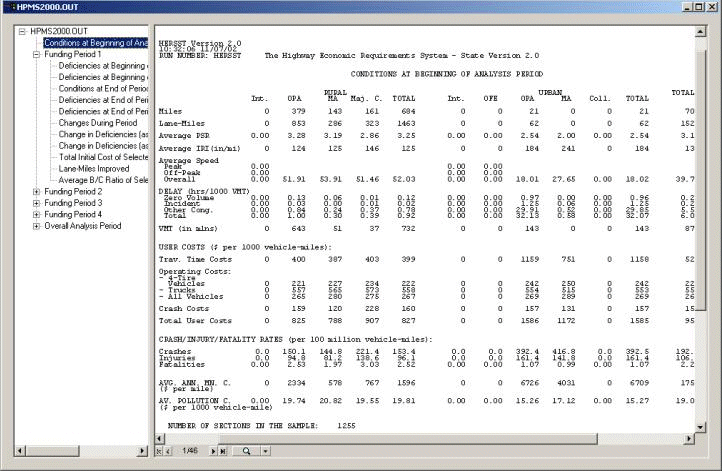Click the 'CONDITIONS AT BEGINNING OF ANALYSIS PERIOD' heading

point(447,74)
